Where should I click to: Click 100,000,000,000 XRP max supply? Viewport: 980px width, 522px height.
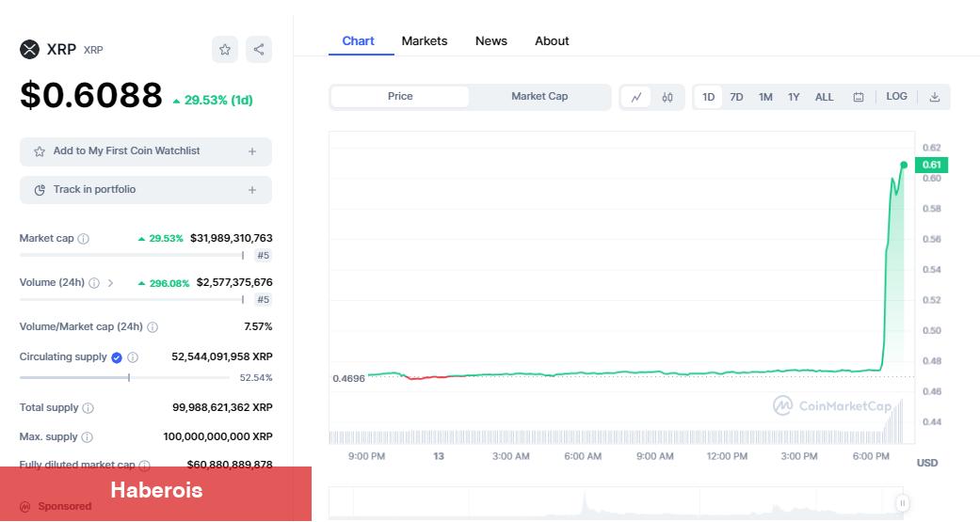[218, 436]
